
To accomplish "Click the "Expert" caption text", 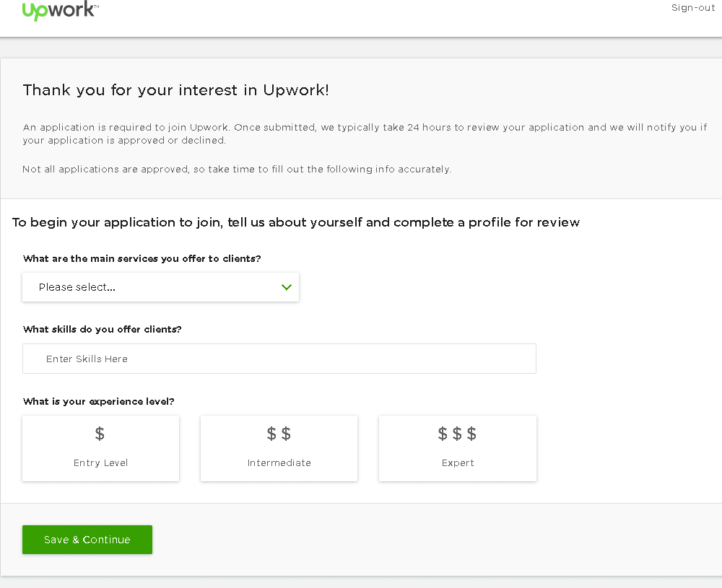I will (458, 463).
